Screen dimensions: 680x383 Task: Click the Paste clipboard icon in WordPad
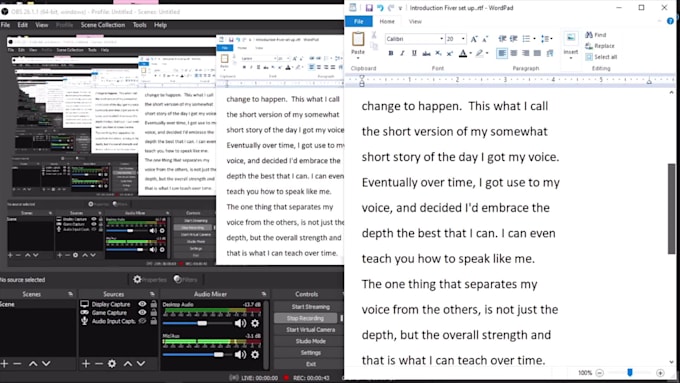pos(358,39)
